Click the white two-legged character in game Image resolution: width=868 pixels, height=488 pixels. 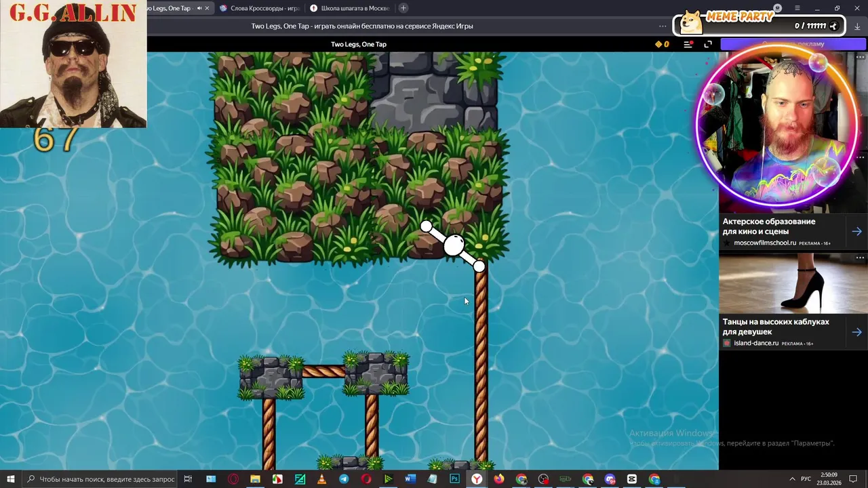pos(453,245)
